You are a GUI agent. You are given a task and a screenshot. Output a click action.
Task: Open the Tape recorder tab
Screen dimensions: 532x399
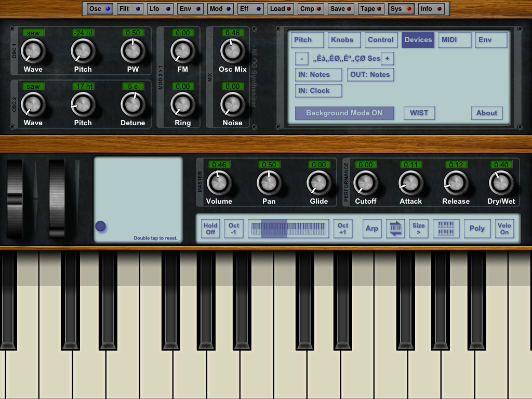(371, 9)
